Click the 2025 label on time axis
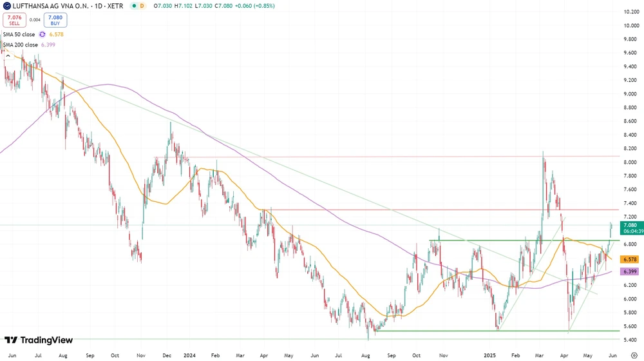The image size is (644, 361). click(x=491, y=355)
